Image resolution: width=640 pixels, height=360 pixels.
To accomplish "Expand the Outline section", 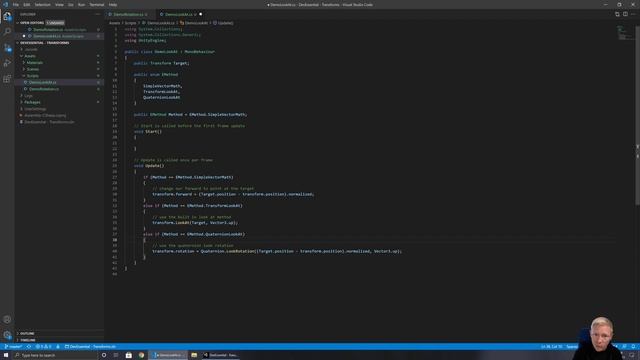I will [27, 333].
